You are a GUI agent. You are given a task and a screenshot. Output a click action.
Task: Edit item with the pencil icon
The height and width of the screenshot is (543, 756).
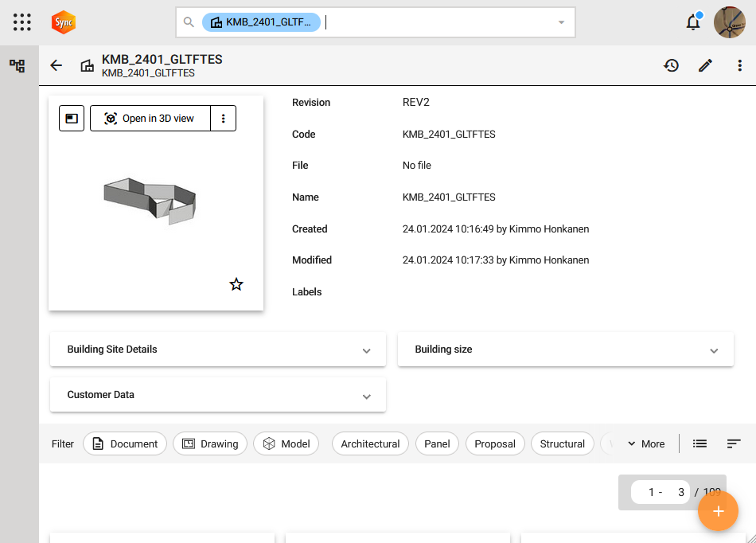705,66
